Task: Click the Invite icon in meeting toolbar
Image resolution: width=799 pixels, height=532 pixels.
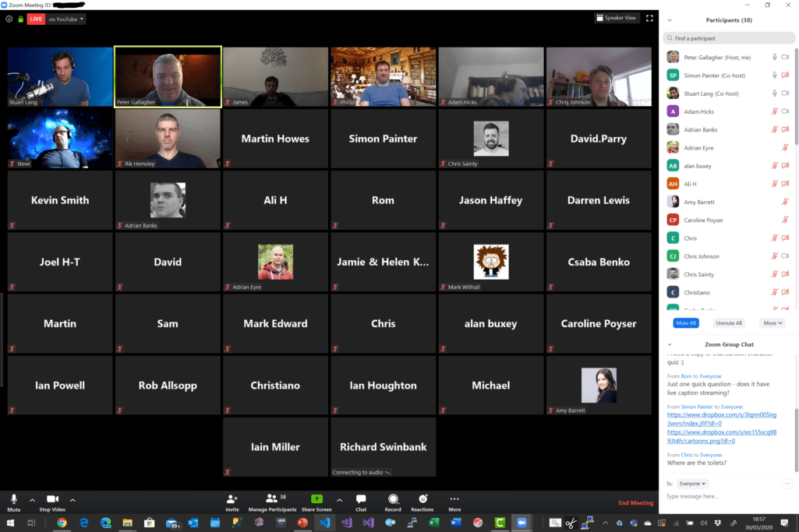Action: coord(232,499)
